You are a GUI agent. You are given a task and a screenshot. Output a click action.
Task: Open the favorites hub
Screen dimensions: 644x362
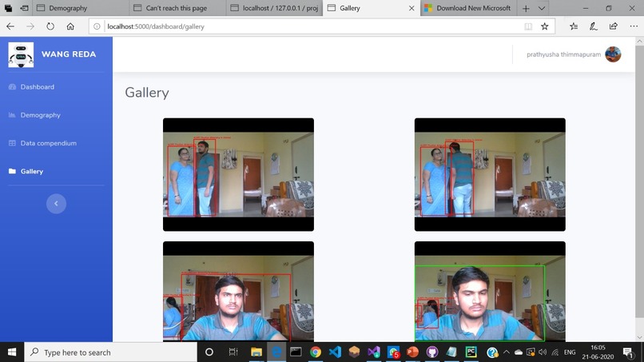574,26
